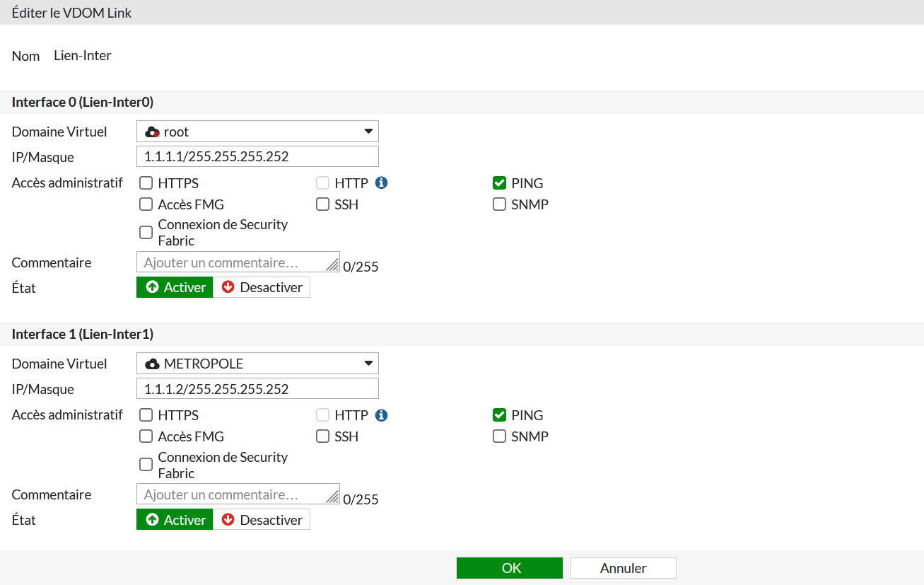
Task: Click the info icon beside Interface 1 HTTP option
Action: [x=381, y=415]
